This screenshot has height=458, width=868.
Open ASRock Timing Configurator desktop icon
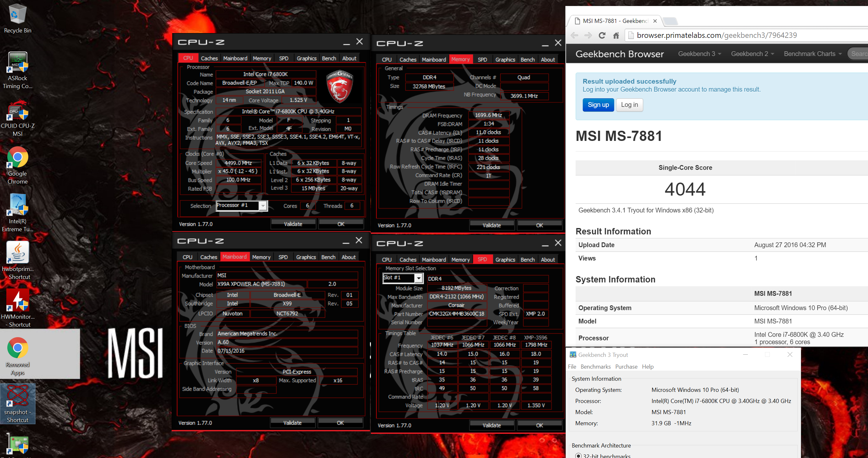[17, 70]
